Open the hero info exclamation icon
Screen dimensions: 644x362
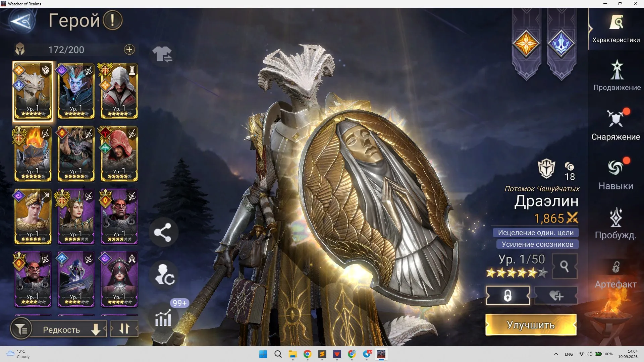click(x=112, y=20)
